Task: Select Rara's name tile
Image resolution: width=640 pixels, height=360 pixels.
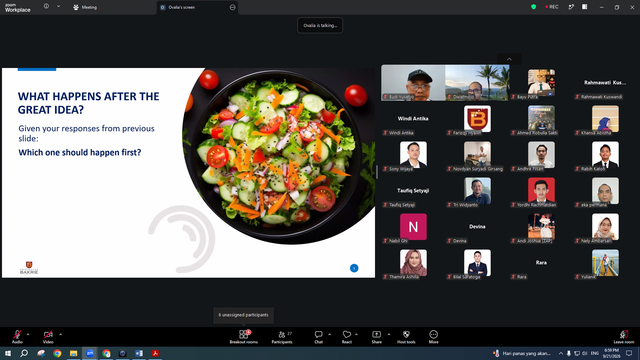Action: [x=541, y=263]
